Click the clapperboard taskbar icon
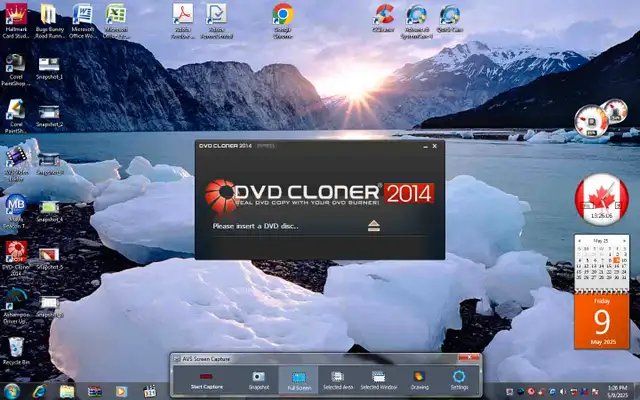The width and height of the screenshot is (640, 400). (150, 391)
